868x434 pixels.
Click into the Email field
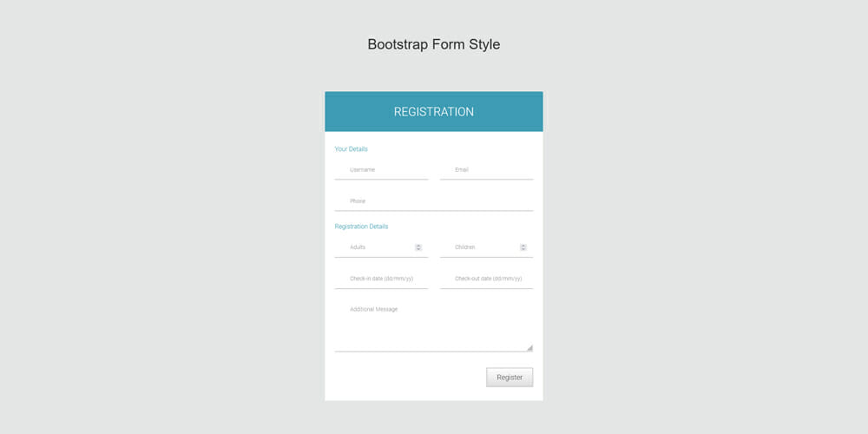(x=486, y=170)
